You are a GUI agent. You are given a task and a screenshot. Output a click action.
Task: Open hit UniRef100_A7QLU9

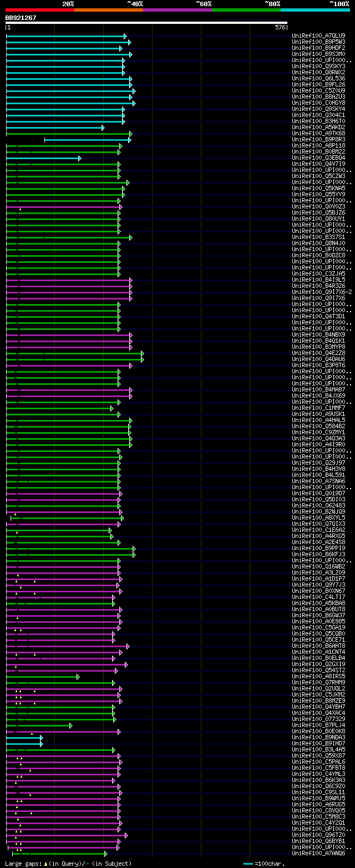318,35
